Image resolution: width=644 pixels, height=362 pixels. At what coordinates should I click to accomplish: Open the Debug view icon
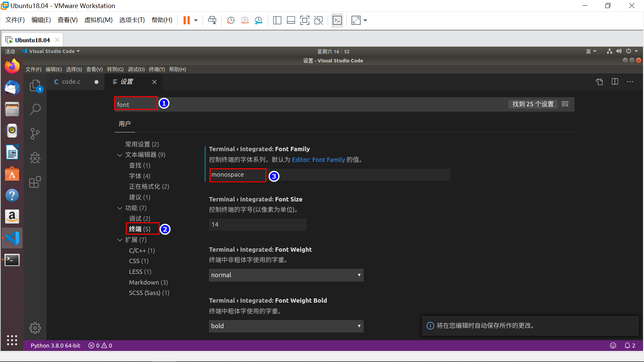tap(35, 158)
